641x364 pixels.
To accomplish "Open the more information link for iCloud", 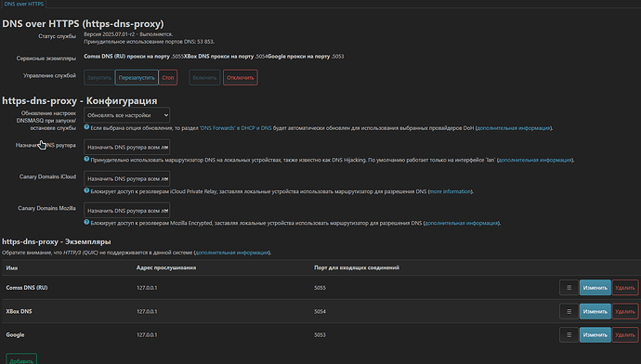I will click(450, 191).
